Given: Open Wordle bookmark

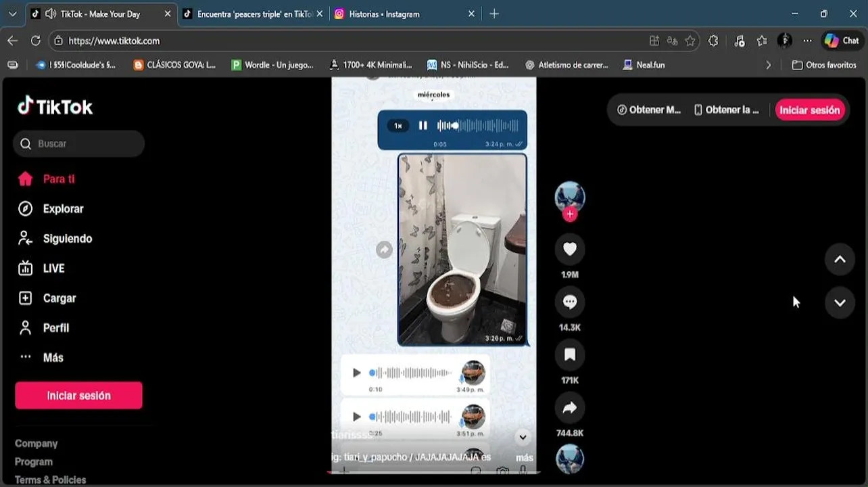Looking at the screenshot, I should click(272, 65).
